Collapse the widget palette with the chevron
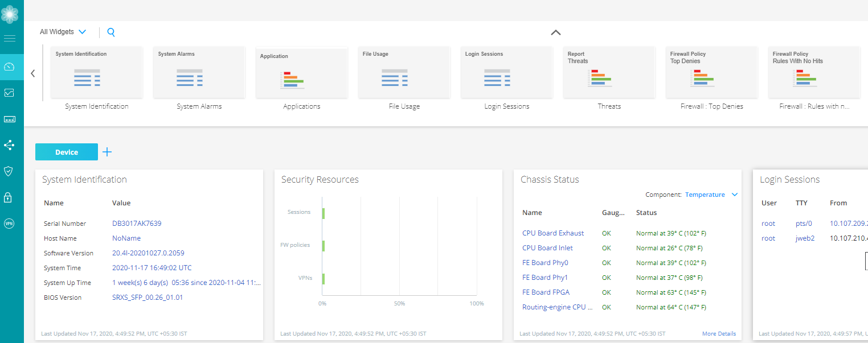 [555, 32]
